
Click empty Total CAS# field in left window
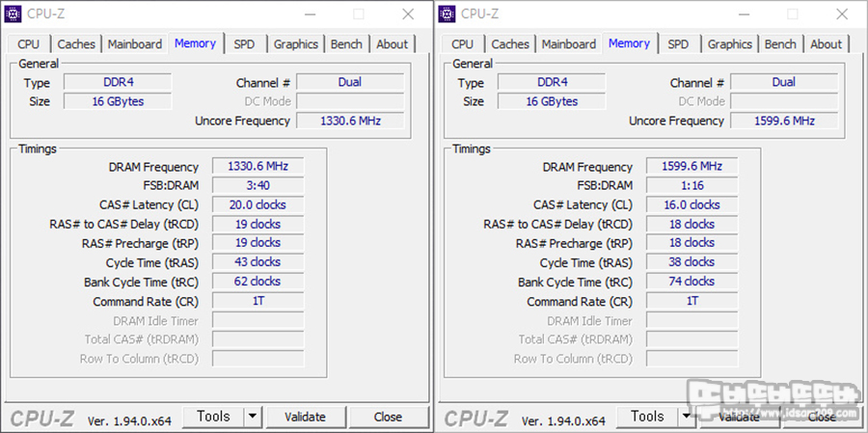(x=258, y=339)
